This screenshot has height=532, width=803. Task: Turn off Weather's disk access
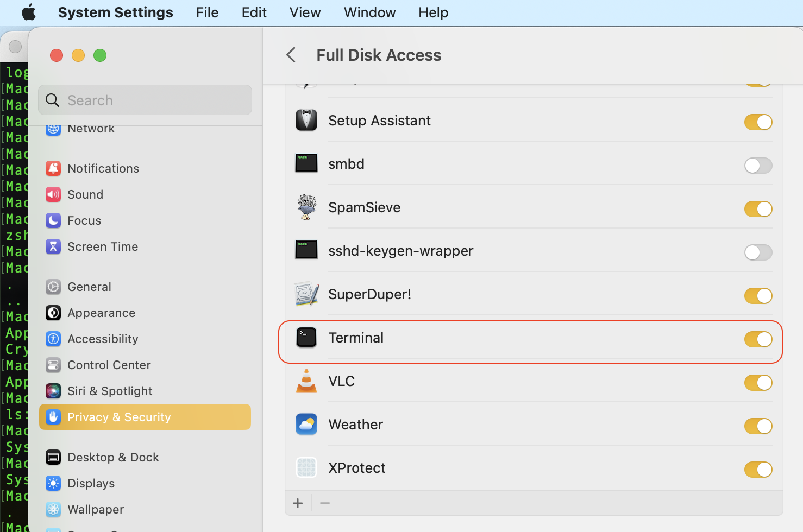(758, 426)
